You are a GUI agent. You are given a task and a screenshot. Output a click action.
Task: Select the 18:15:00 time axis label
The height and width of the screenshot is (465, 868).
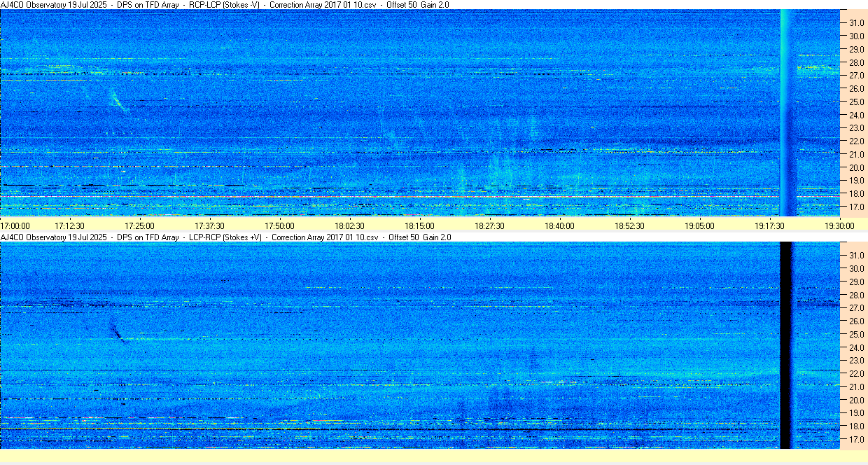coord(420,225)
